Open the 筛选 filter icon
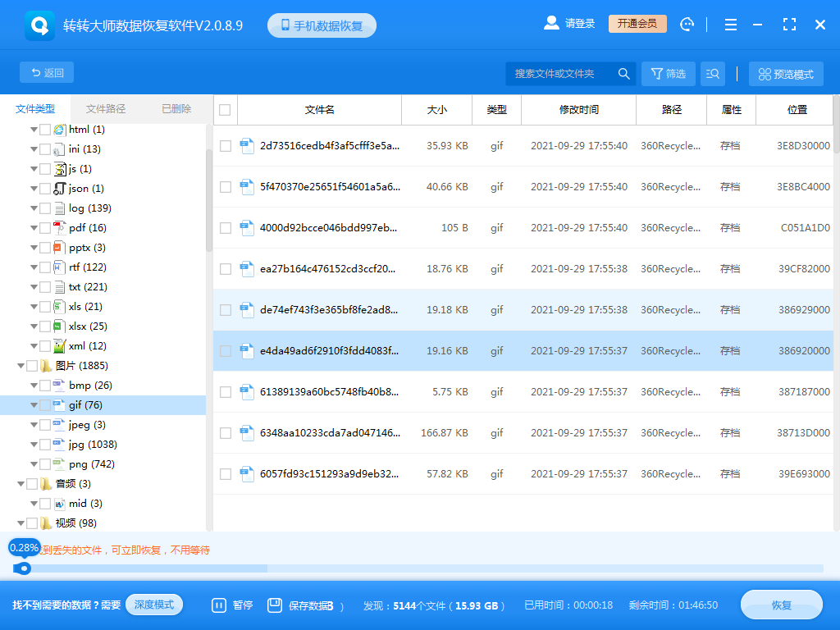The height and width of the screenshot is (630, 840). 655,73
